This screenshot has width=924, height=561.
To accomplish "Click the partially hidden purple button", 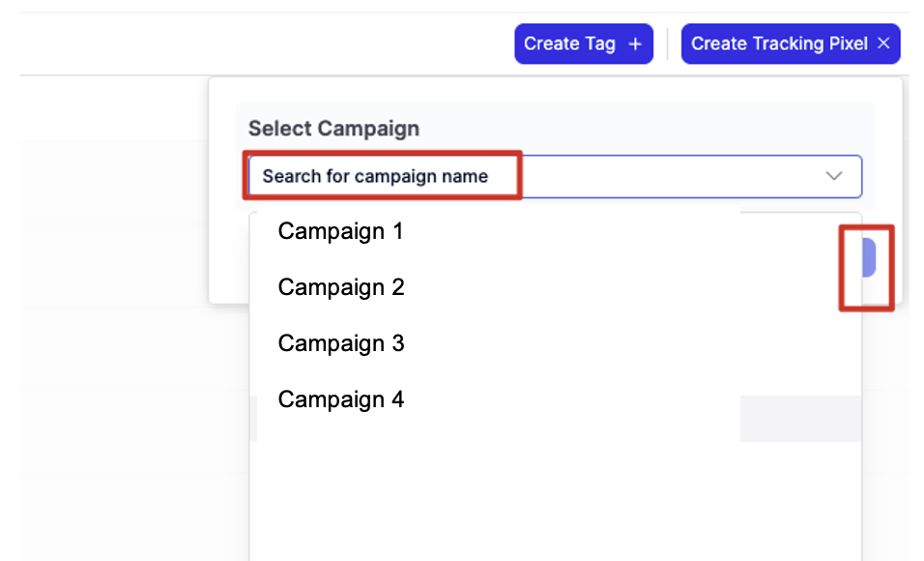I will click(x=869, y=258).
